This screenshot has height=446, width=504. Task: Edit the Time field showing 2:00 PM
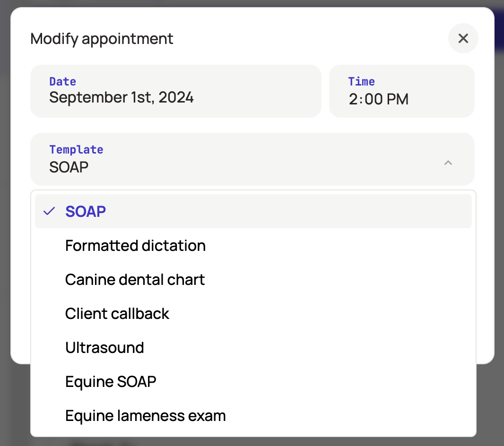(x=402, y=91)
